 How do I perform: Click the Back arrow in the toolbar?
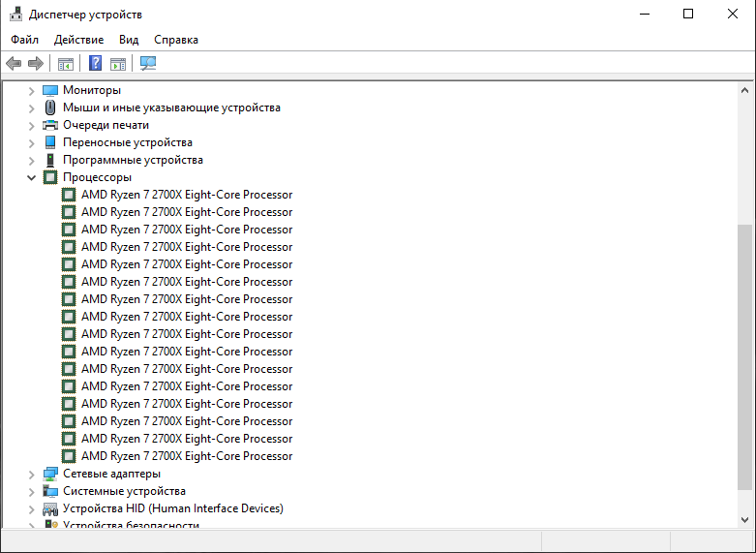pos(14,63)
